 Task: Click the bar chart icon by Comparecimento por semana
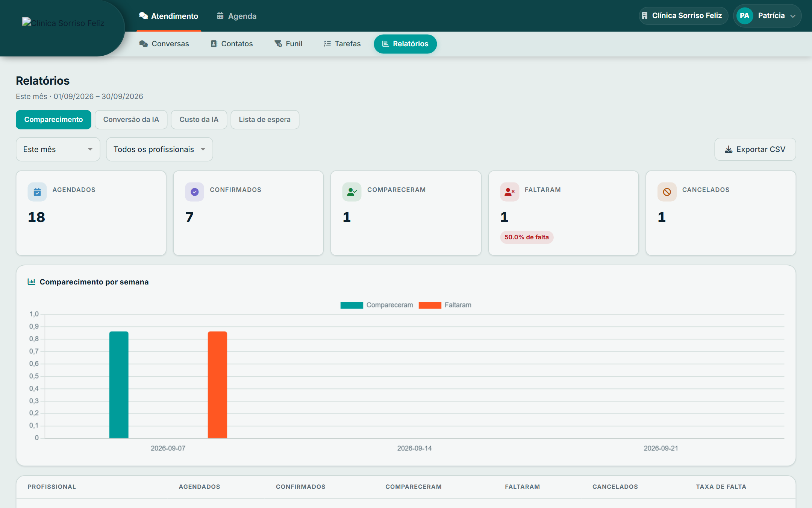coord(32,281)
